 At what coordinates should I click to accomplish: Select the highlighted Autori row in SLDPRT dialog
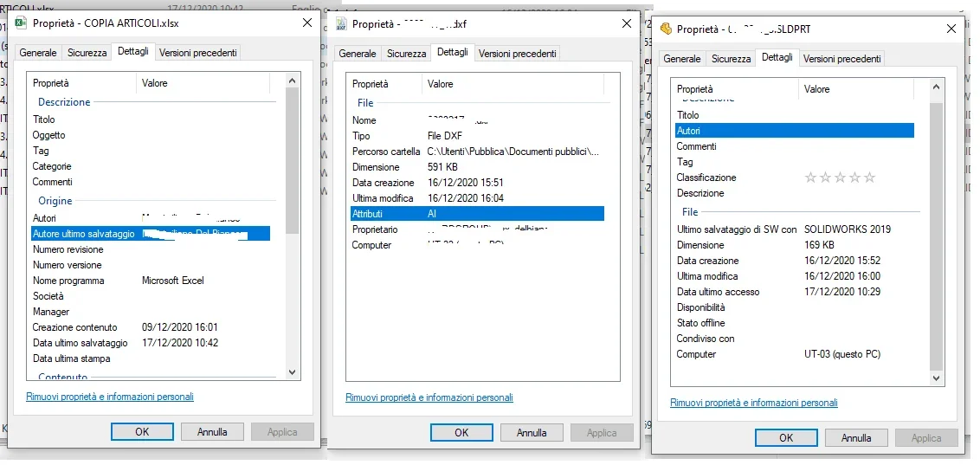(x=795, y=131)
